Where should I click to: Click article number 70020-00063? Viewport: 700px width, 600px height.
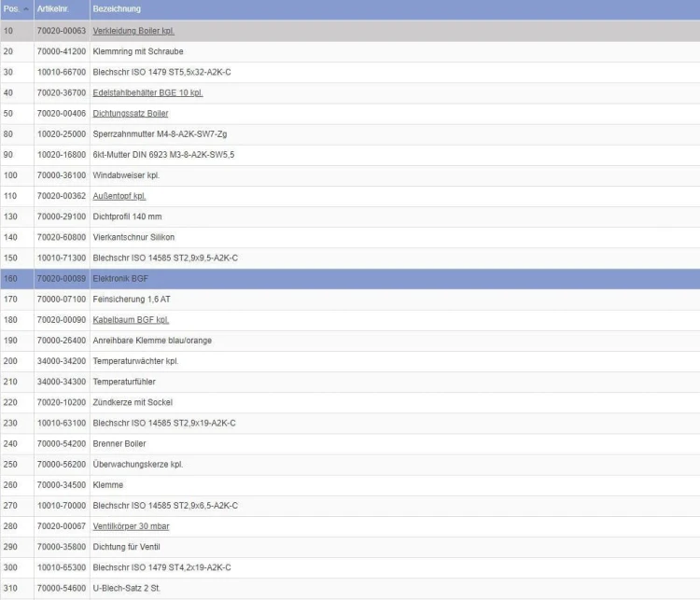pyautogui.click(x=62, y=31)
